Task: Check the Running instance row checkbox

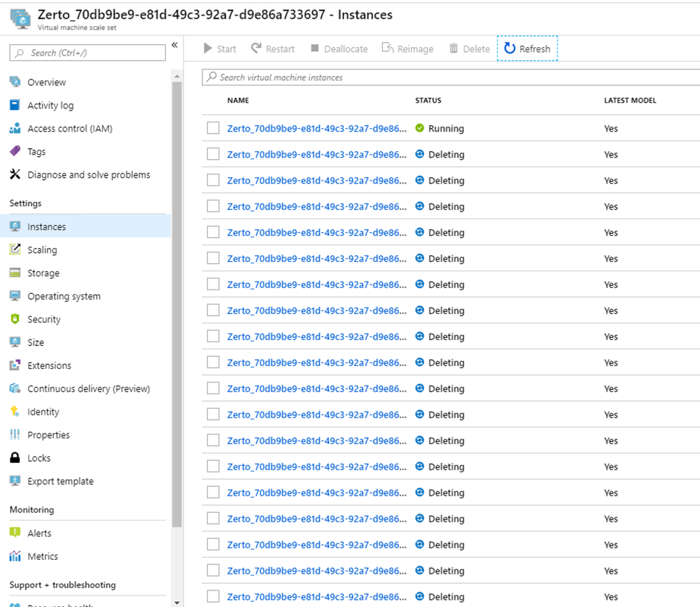Action: (x=213, y=128)
